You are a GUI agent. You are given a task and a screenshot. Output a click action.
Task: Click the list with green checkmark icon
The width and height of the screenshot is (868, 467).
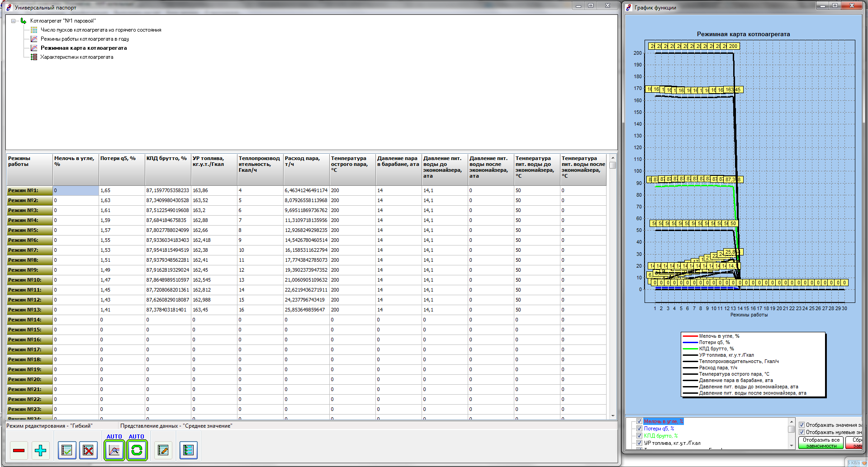pyautogui.click(x=67, y=450)
